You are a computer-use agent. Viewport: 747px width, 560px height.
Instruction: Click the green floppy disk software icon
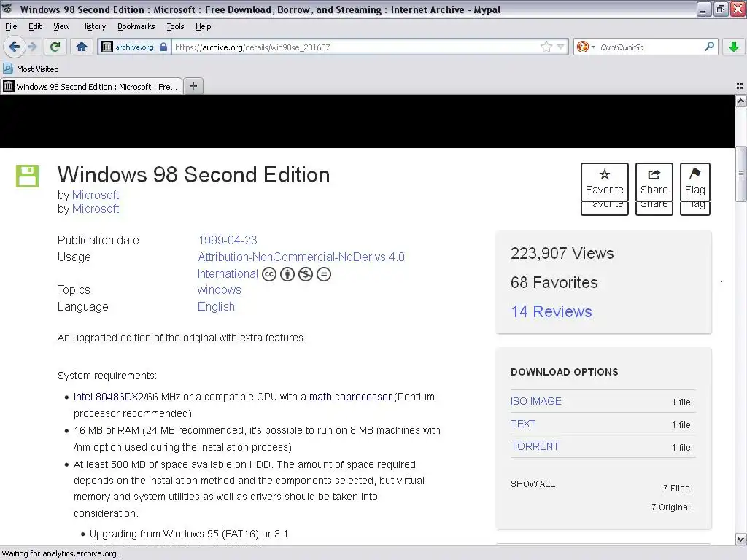pos(28,176)
